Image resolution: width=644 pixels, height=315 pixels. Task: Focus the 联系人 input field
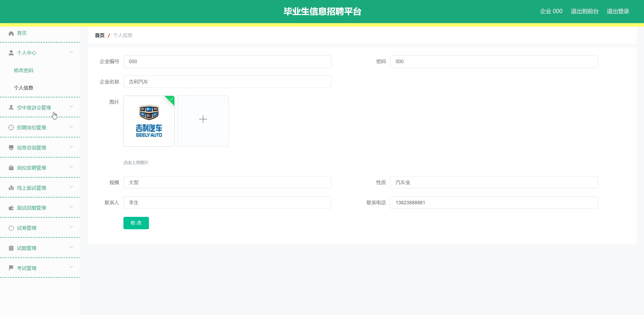[x=227, y=203]
